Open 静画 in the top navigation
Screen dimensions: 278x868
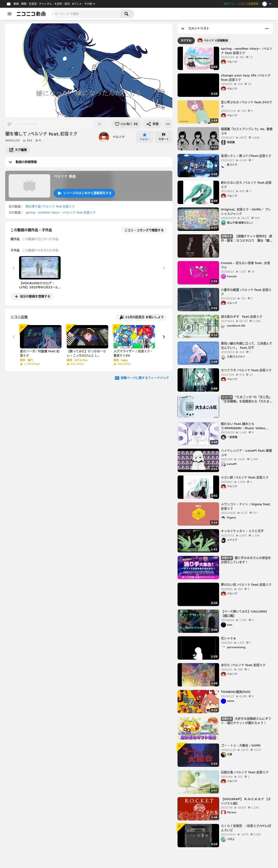pos(24,4)
